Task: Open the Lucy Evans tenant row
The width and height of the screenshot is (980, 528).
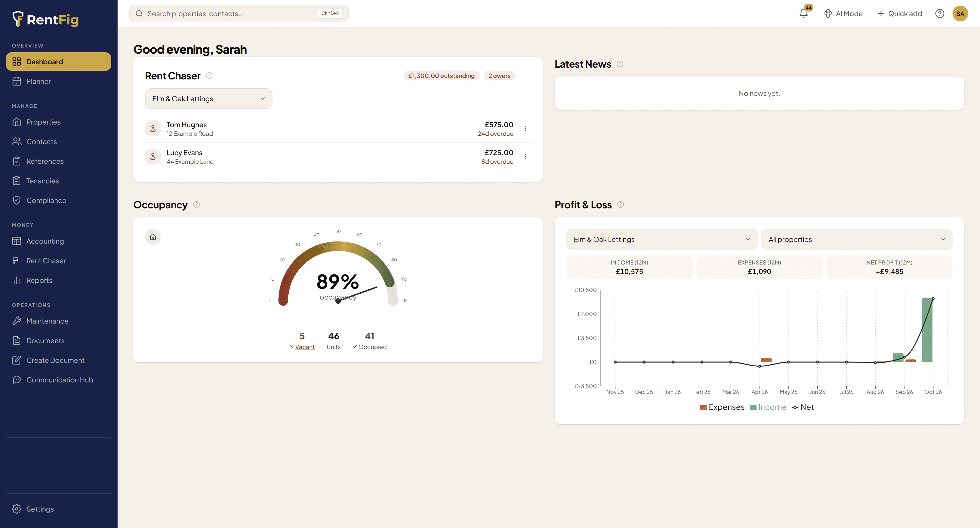Action: point(338,157)
